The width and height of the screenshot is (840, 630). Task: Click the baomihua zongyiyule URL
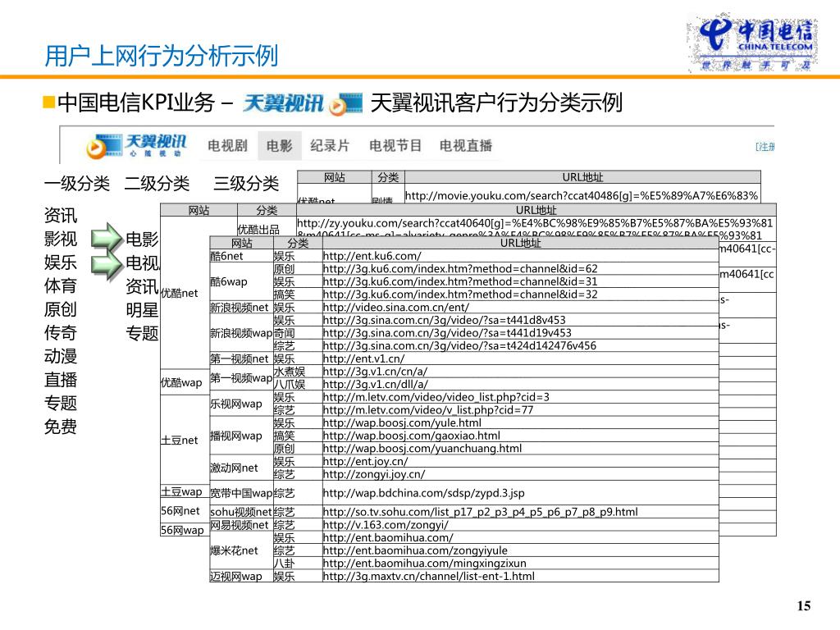[x=415, y=550]
